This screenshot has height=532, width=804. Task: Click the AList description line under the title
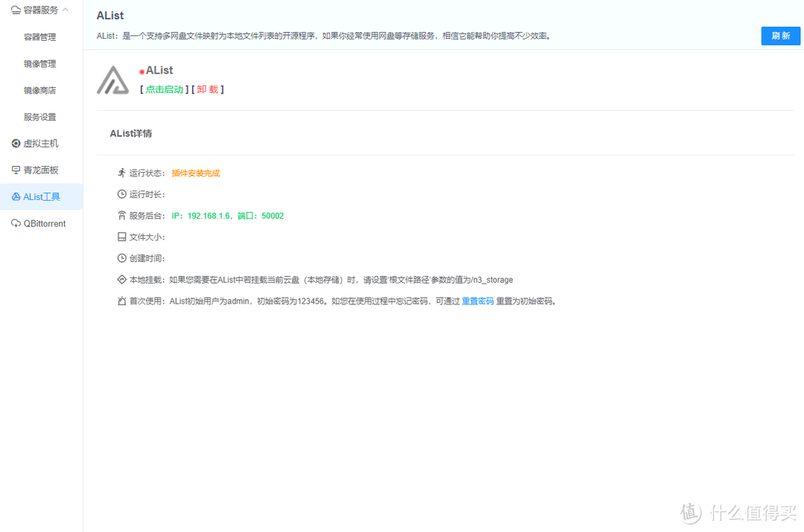coord(324,36)
